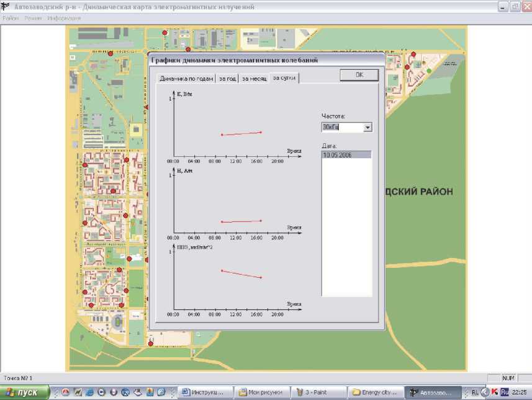532x400 pixels.
Task: Minimize the main application window
Action: tap(503, 7)
